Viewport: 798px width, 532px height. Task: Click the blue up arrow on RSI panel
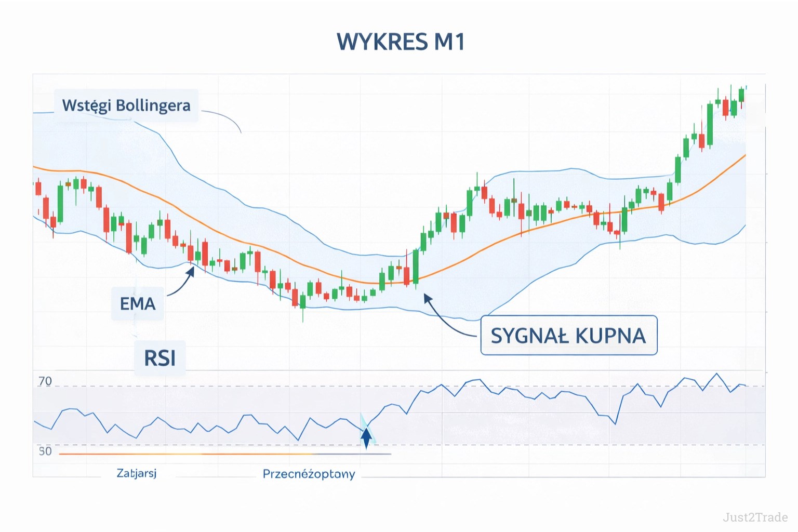coord(366,438)
